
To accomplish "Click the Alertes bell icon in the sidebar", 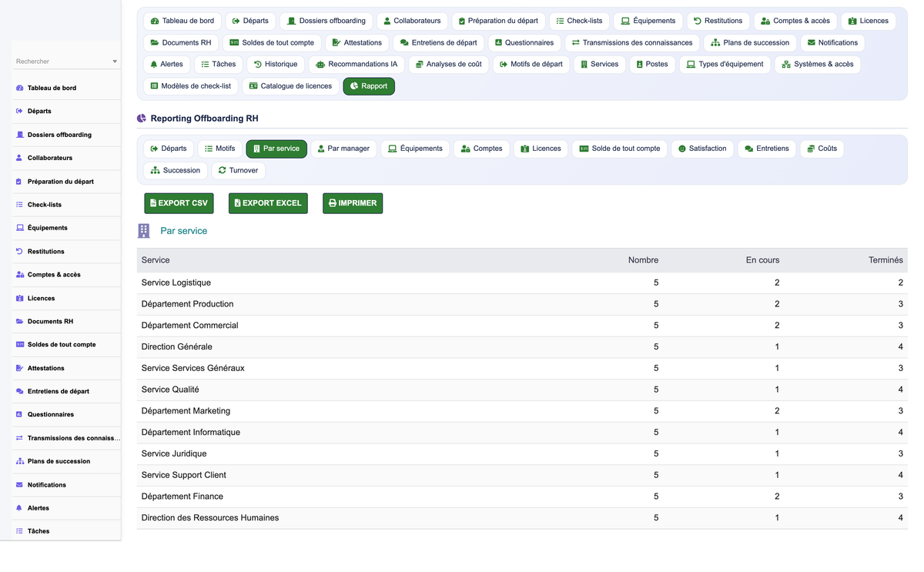I will [x=19, y=508].
